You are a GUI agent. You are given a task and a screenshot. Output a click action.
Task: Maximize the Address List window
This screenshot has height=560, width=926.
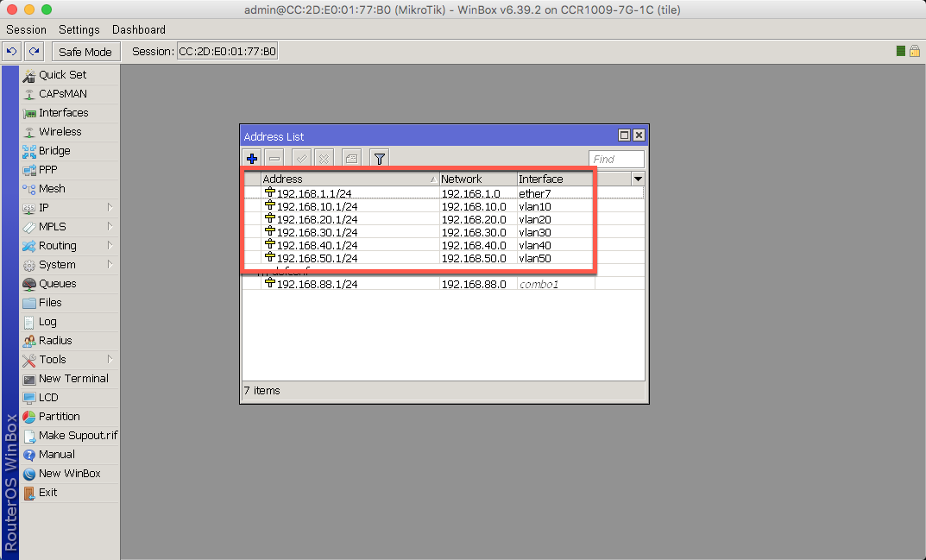(x=624, y=135)
